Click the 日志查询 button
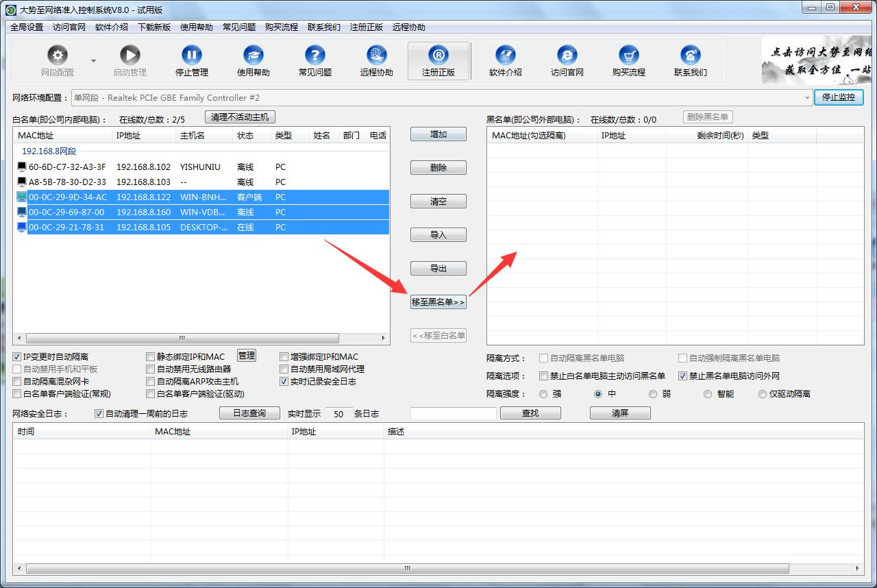 point(250,413)
